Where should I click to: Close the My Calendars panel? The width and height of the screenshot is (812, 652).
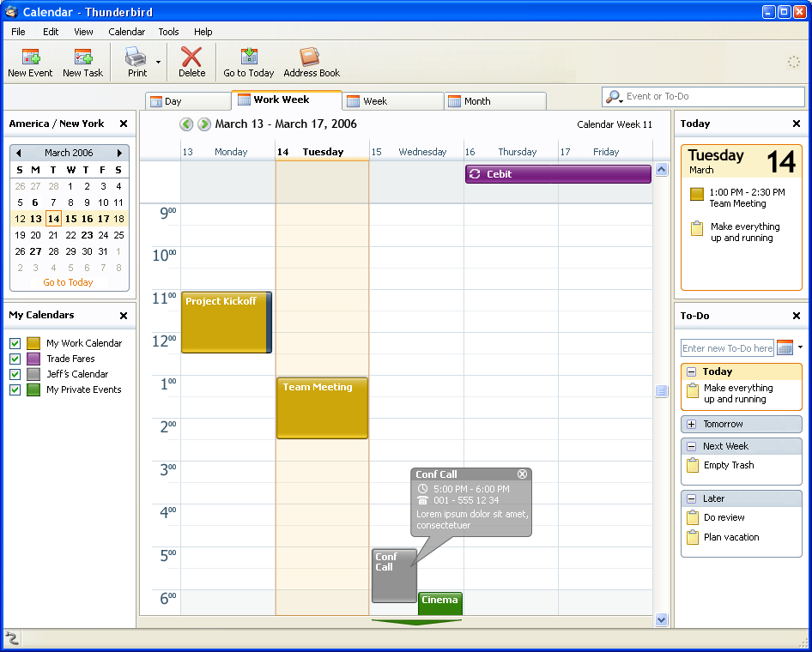point(124,316)
